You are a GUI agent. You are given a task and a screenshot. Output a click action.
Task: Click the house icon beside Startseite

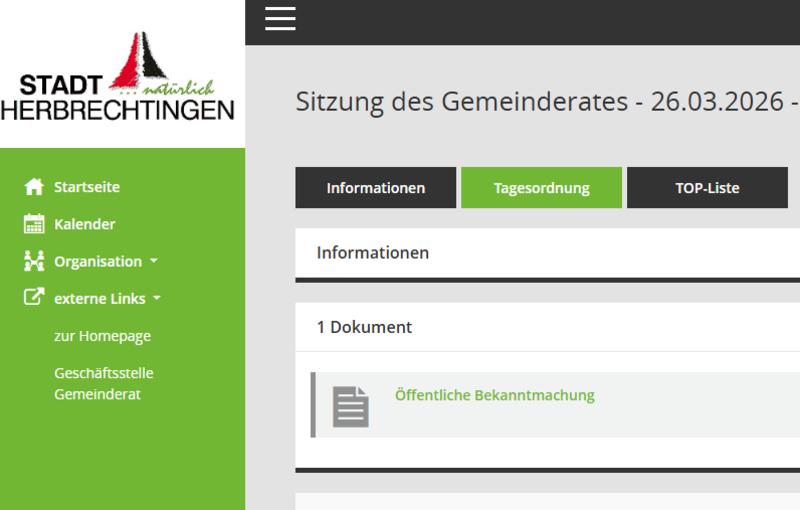pos(34,187)
